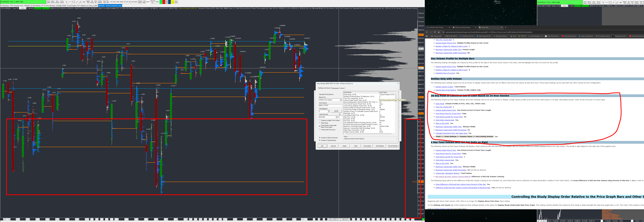Image resolution: width=644 pixels, height=222 pixels.
Task: Open the ES-NQ Weekly VP chart tab
Action: pos(37,5)
